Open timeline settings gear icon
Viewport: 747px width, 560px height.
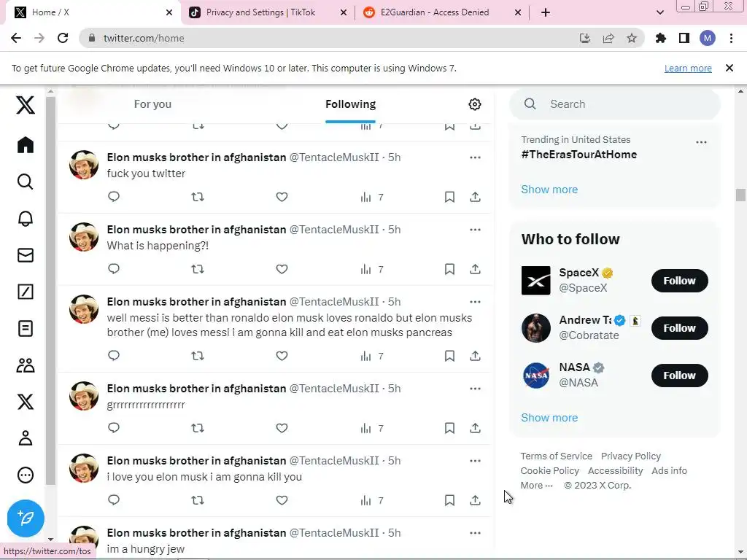pos(474,104)
